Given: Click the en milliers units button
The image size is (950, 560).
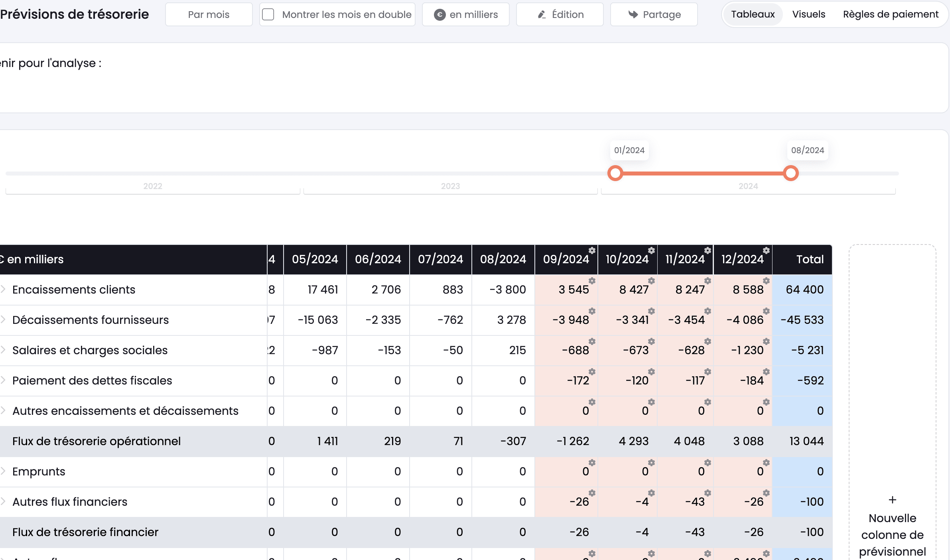Looking at the screenshot, I should tap(465, 14).
